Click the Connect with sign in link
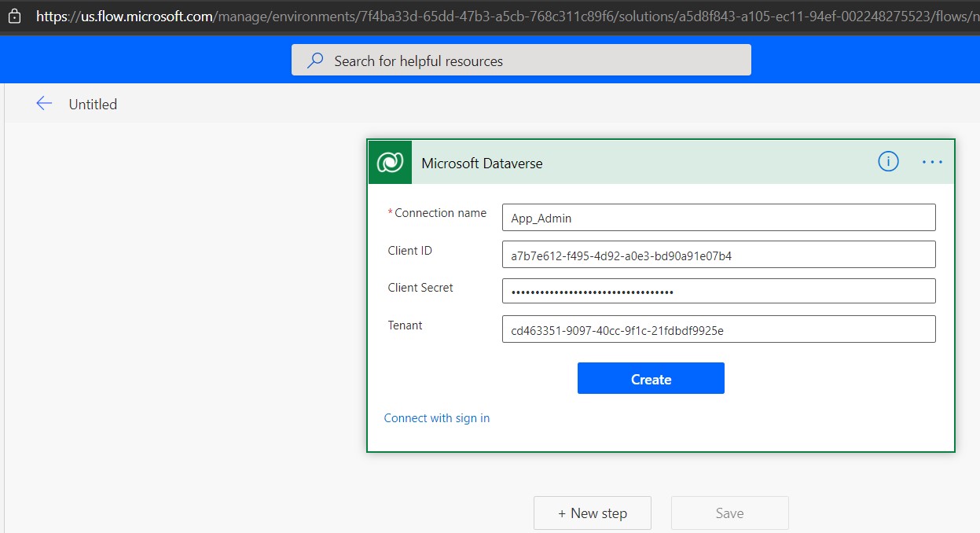Image resolution: width=980 pixels, height=533 pixels. pos(437,418)
